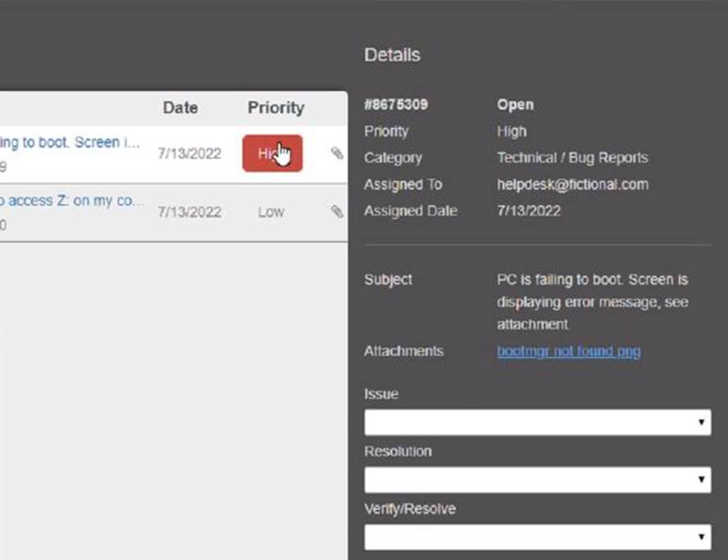Screen dimensions: 728x560
Task: Click the 7/13/2022 date in the first ticket row
Action: coord(189,153)
